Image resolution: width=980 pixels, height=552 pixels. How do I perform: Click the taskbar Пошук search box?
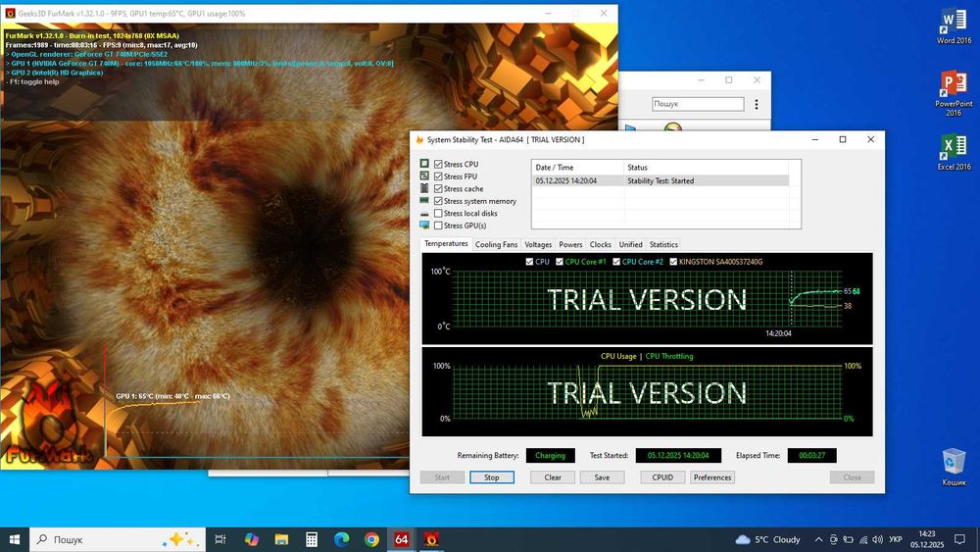click(x=118, y=539)
